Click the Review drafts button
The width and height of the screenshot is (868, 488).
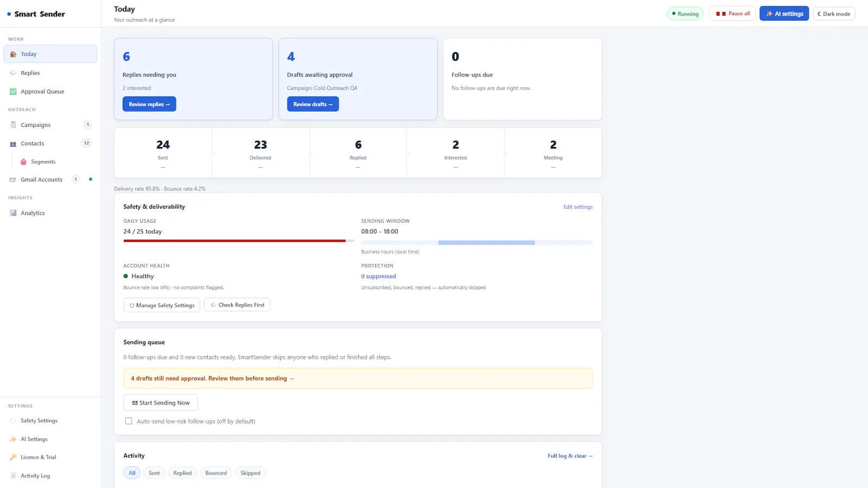(x=313, y=104)
